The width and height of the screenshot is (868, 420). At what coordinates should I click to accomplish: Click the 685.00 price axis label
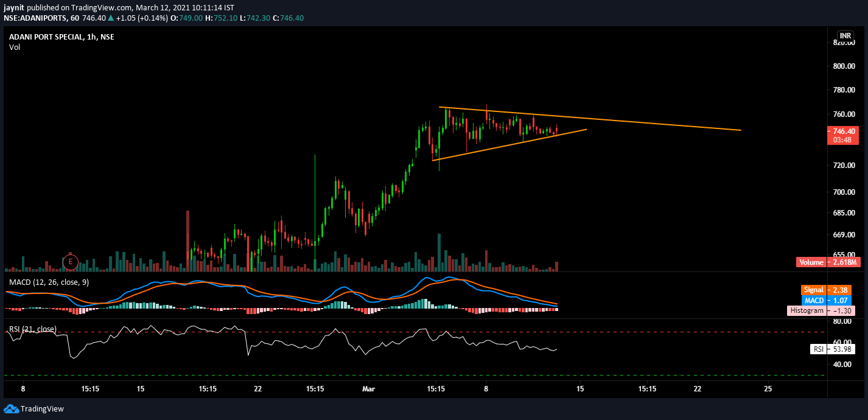tap(844, 212)
